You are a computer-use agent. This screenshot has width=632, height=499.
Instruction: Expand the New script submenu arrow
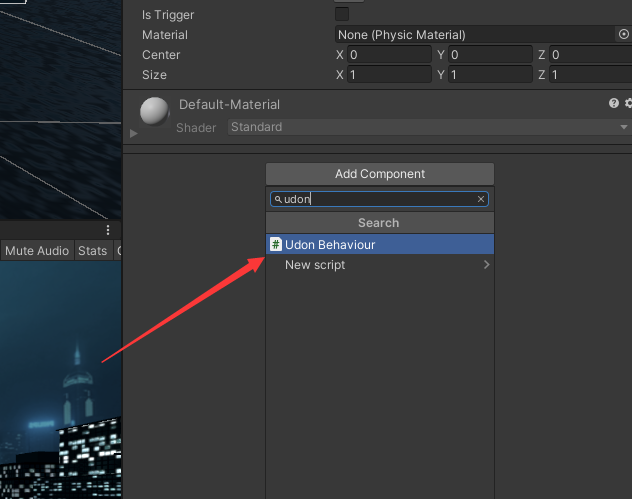(486, 265)
